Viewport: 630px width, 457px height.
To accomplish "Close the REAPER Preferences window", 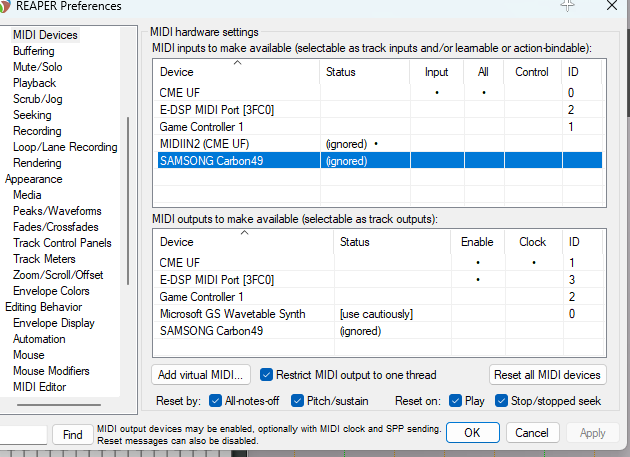I will point(612,6).
